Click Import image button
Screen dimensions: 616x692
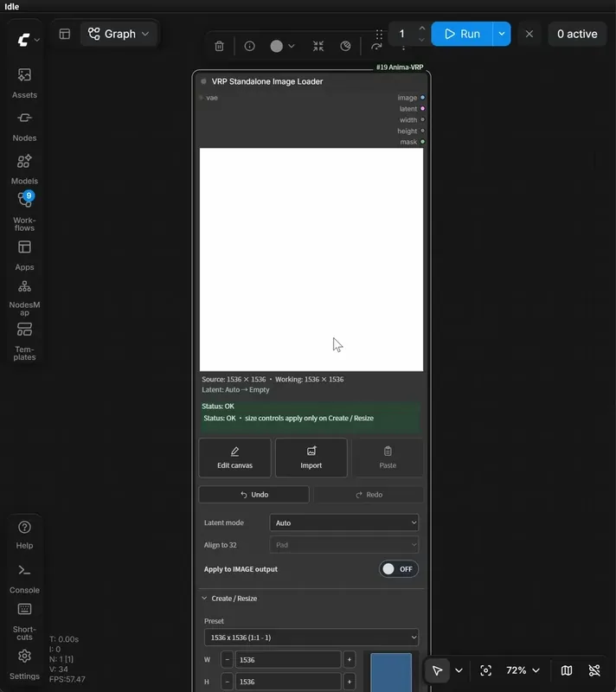[x=311, y=458]
